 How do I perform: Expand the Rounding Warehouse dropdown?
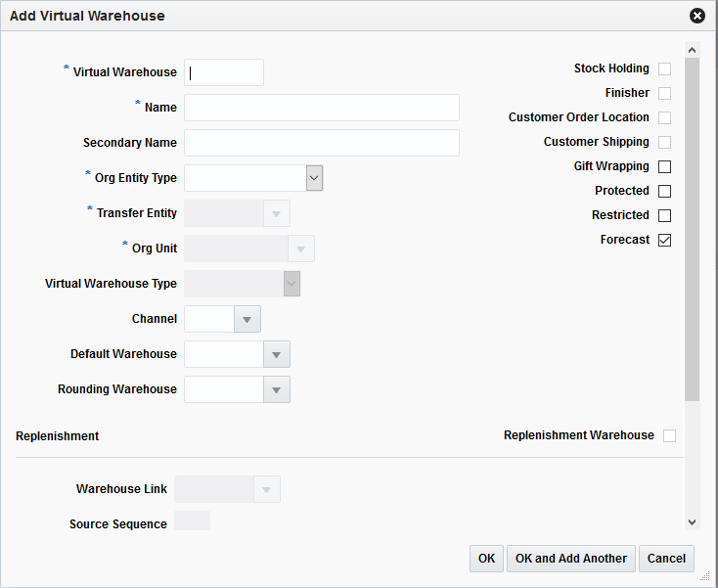coord(276,389)
